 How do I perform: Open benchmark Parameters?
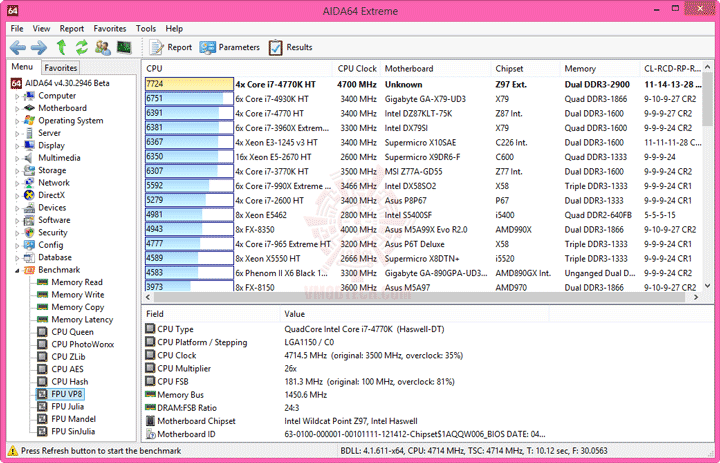point(230,47)
